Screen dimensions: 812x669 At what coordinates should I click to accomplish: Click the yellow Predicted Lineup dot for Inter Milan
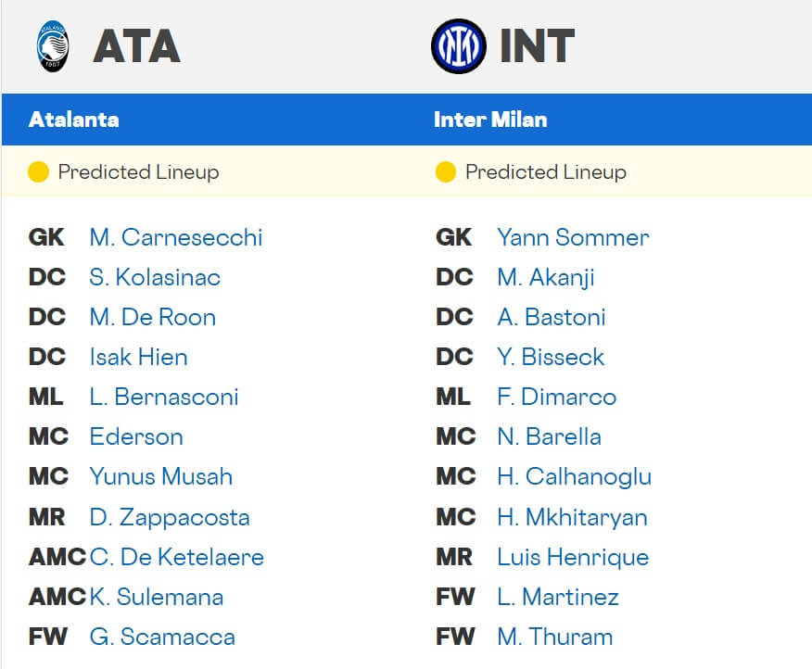[447, 171]
